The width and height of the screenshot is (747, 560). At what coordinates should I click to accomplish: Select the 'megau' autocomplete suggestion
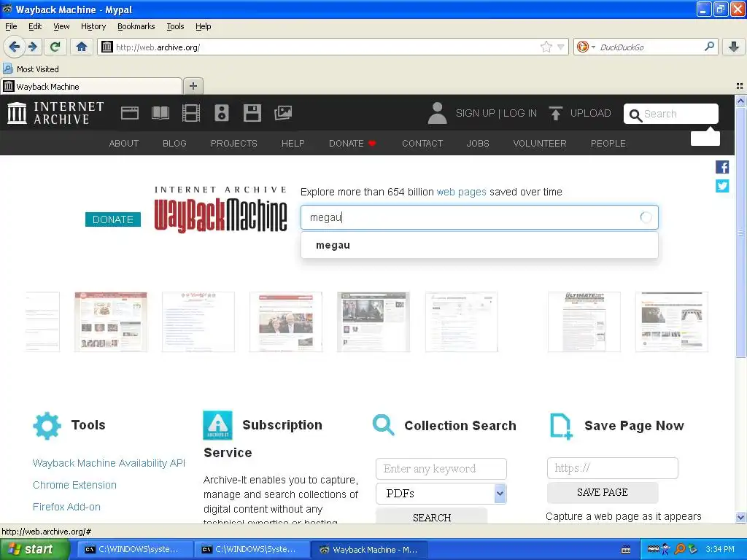tap(479, 245)
